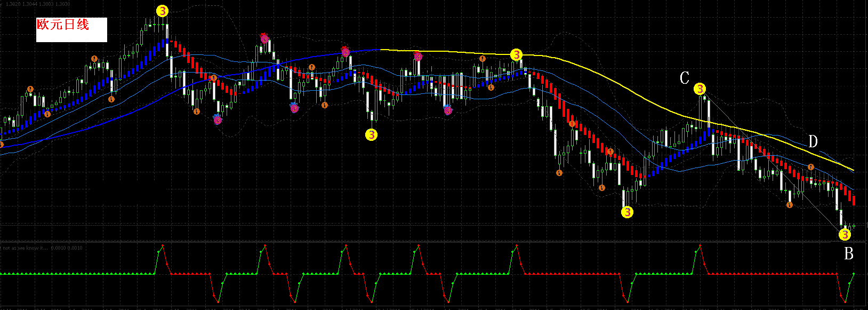
Task: Select the white letter D label
Action: pos(813,141)
